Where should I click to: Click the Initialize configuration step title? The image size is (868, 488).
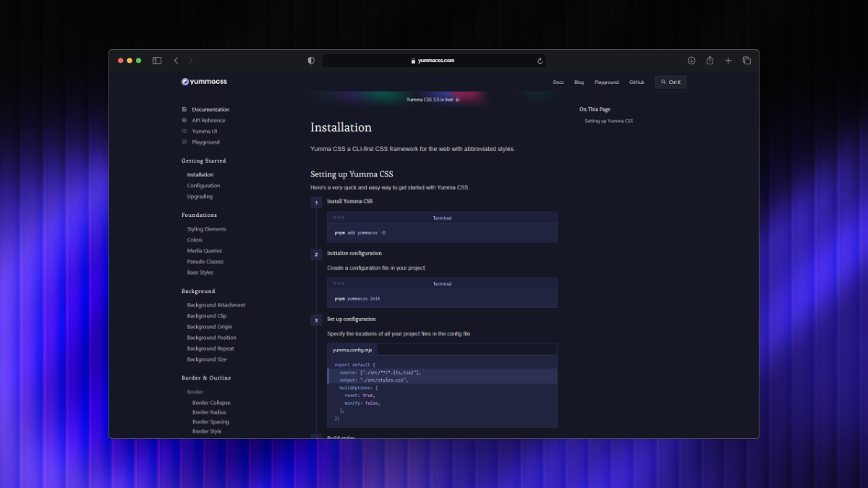click(x=354, y=253)
